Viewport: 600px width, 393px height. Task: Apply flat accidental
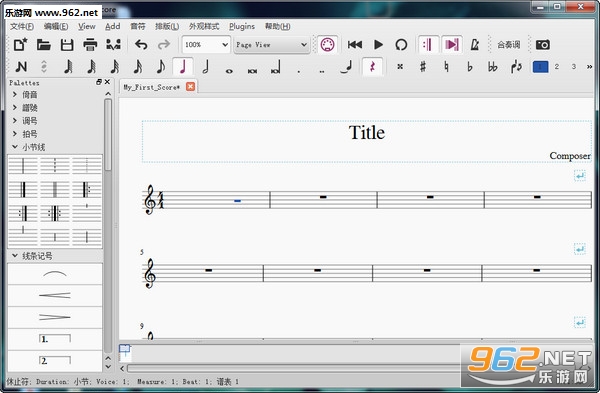(470, 67)
